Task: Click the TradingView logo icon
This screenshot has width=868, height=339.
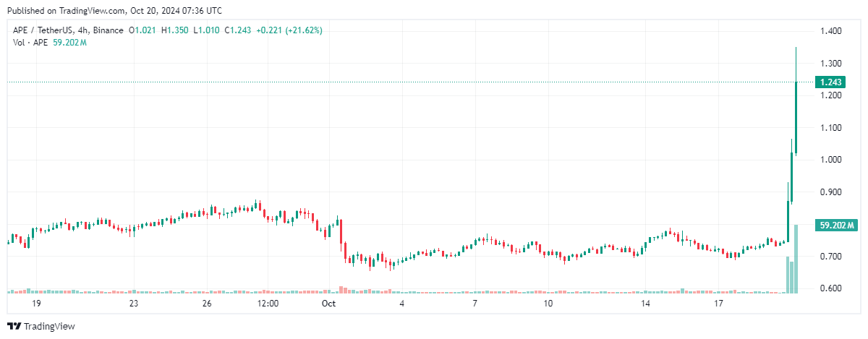Action: pyautogui.click(x=14, y=327)
